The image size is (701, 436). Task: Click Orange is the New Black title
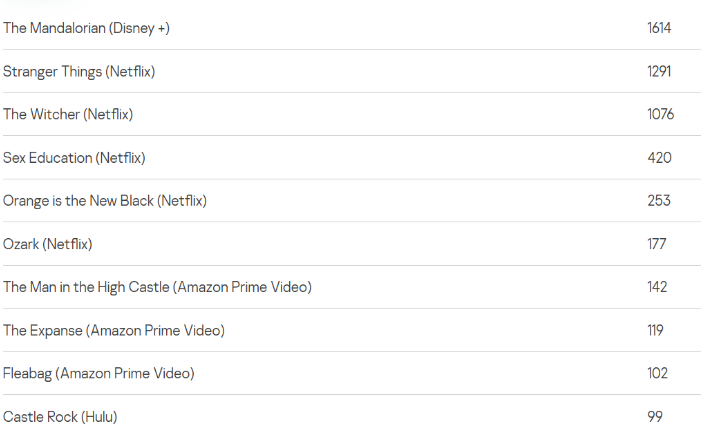coord(105,200)
